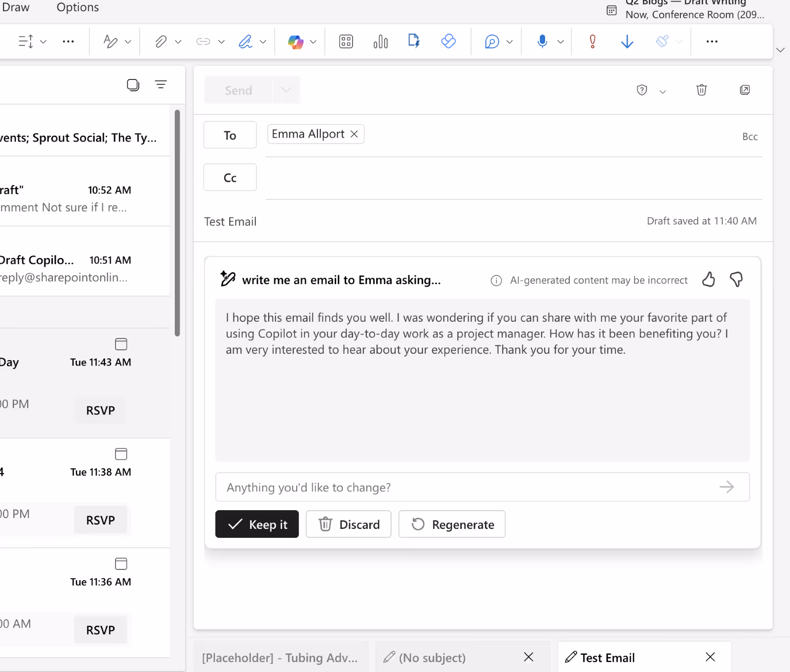The height and width of the screenshot is (672, 790).
Task: Remove Emma Allport recipient
Action: (x=354, y=134)
